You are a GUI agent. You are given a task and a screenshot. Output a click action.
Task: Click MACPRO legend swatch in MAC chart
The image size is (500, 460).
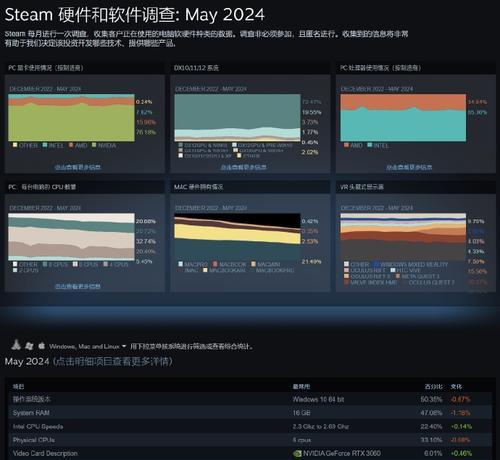tap(180, 264)
